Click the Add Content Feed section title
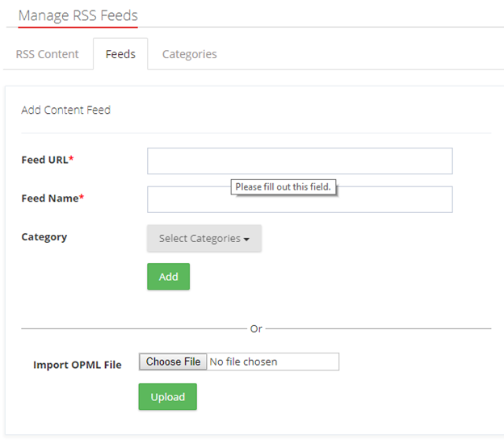 65,110
